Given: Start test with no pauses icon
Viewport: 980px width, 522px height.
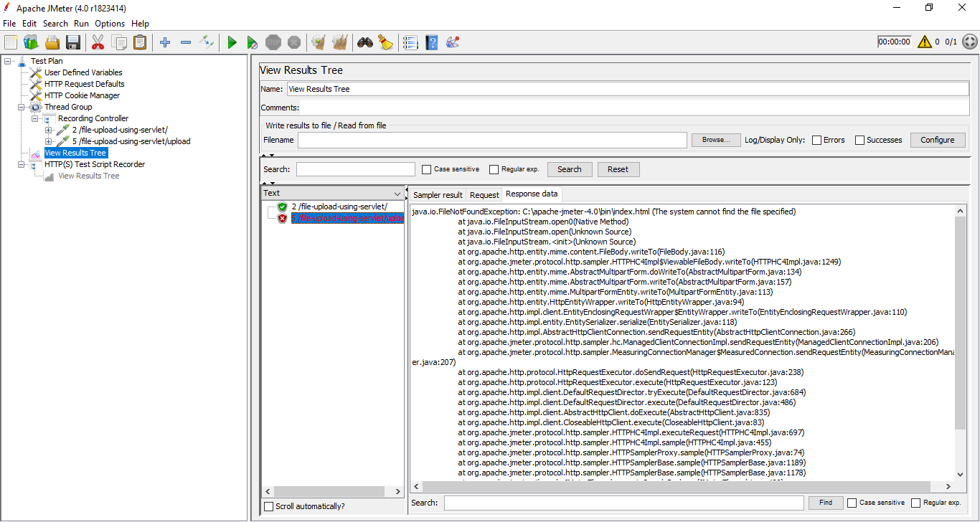Looking at the screenshot, I should pos(253,42).
